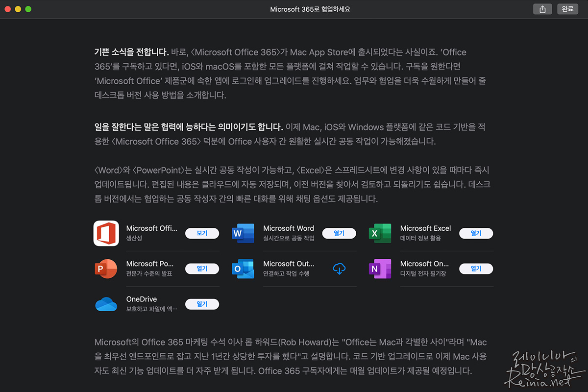This screenshot has width=588, height=392.
Task: Click the Microsoft Word app icon
Action: pyautogui.click(x=244, y=233)
